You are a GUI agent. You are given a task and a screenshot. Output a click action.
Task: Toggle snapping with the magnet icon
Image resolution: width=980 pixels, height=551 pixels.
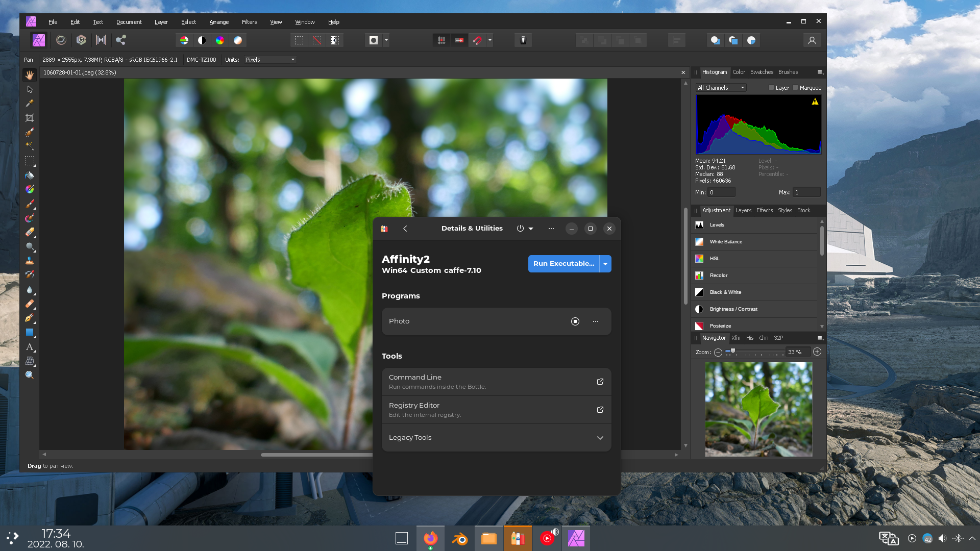(477, 40)
